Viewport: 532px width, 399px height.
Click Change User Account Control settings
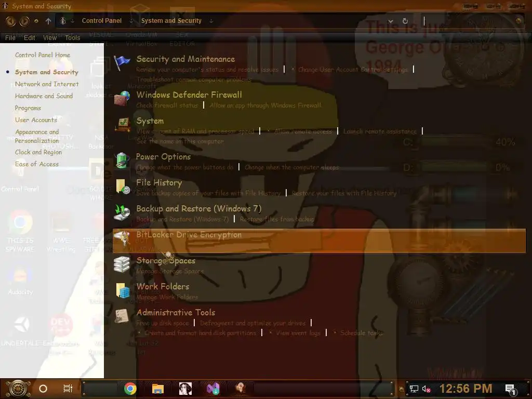353,70
